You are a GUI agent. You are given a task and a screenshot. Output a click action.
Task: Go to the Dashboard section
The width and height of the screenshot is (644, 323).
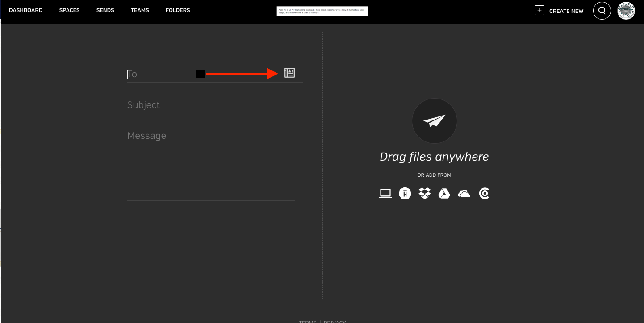click(25, 10)
